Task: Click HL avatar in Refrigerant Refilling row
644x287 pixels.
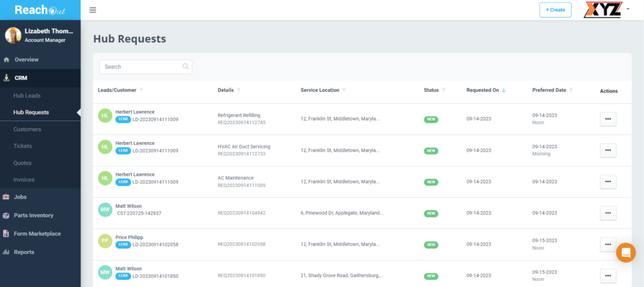Action: (105, 116)
